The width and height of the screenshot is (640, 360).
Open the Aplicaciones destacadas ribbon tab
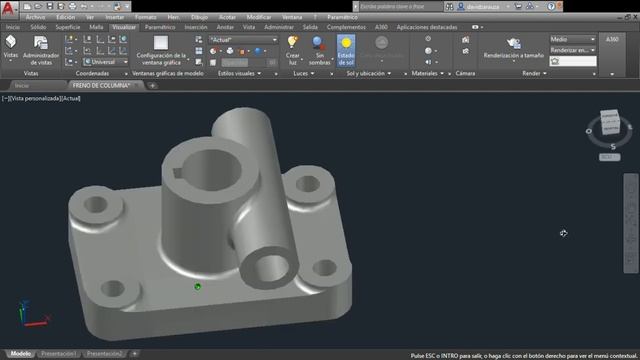click(x=427, y=27)
